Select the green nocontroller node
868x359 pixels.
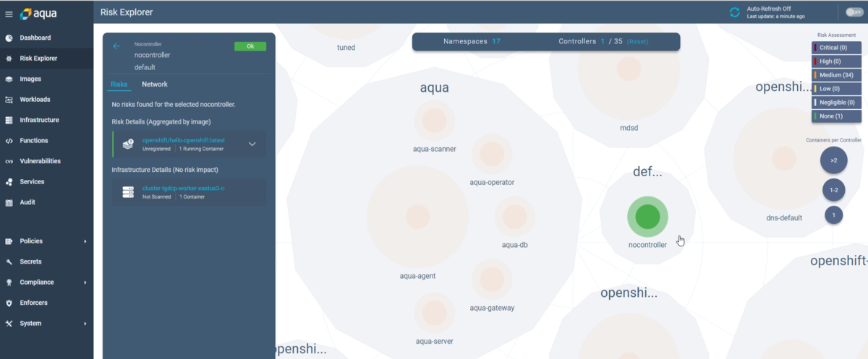click(x=647, y=216)
